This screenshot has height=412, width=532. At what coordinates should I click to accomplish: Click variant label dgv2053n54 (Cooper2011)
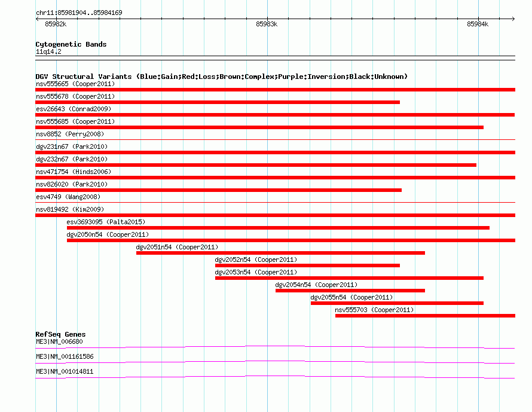click(x=256, y=272)
